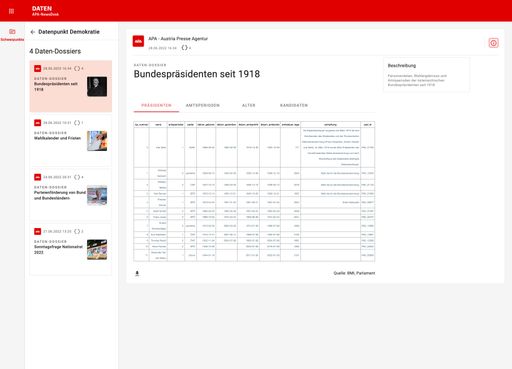Click the Wahlkalender card thumbnail image
The width and height of the screenshot is (512, 369).
97,141
